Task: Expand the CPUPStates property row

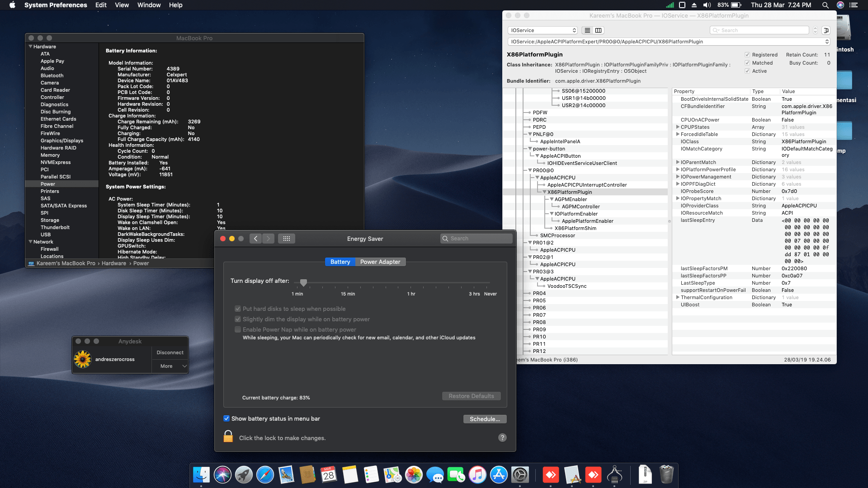Action: [678, 127]
